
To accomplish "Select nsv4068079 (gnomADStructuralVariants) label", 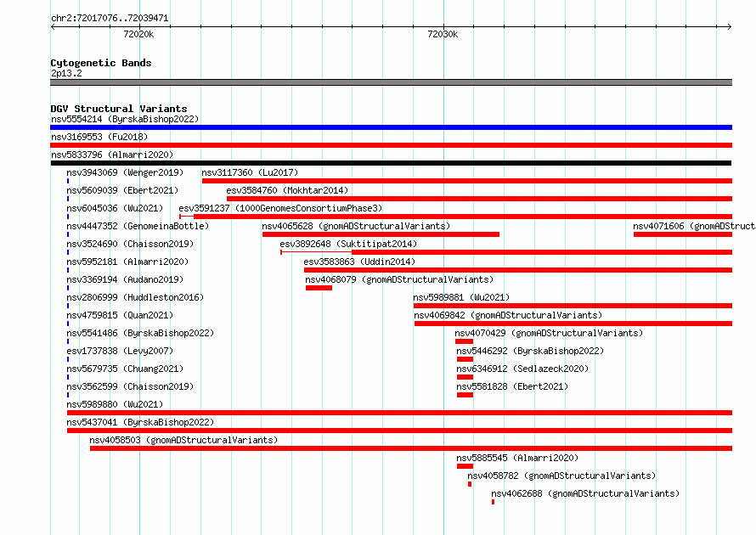I will pos(399,279).
